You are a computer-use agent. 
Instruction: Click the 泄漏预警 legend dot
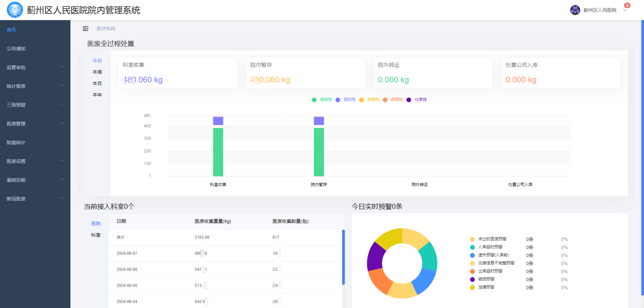click(472, 288)
